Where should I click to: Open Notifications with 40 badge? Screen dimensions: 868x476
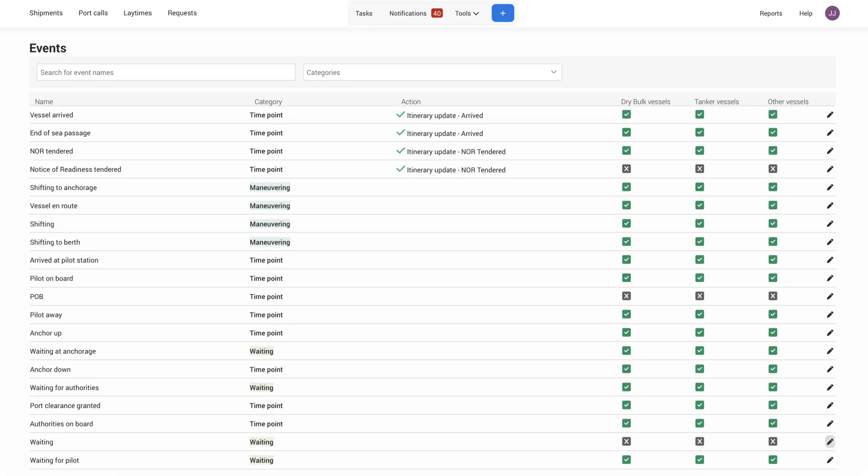[416, 13]
